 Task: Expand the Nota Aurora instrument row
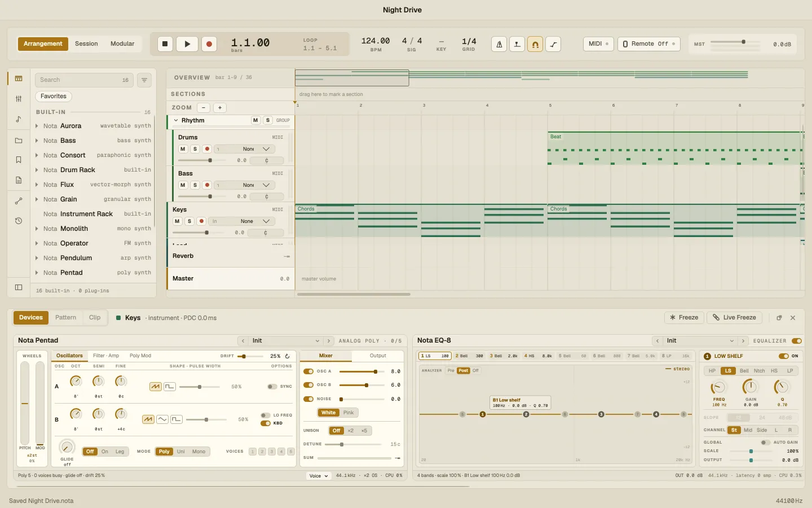pos(37,126)
